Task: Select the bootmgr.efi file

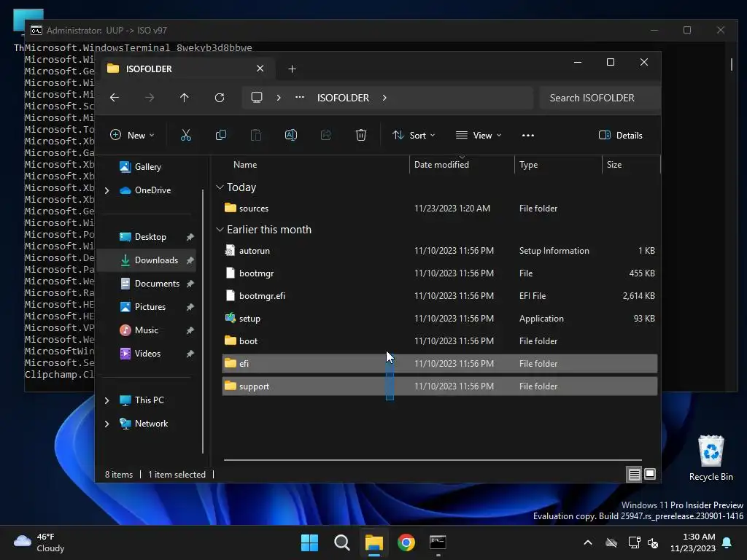Action: [x=439, y=296]
